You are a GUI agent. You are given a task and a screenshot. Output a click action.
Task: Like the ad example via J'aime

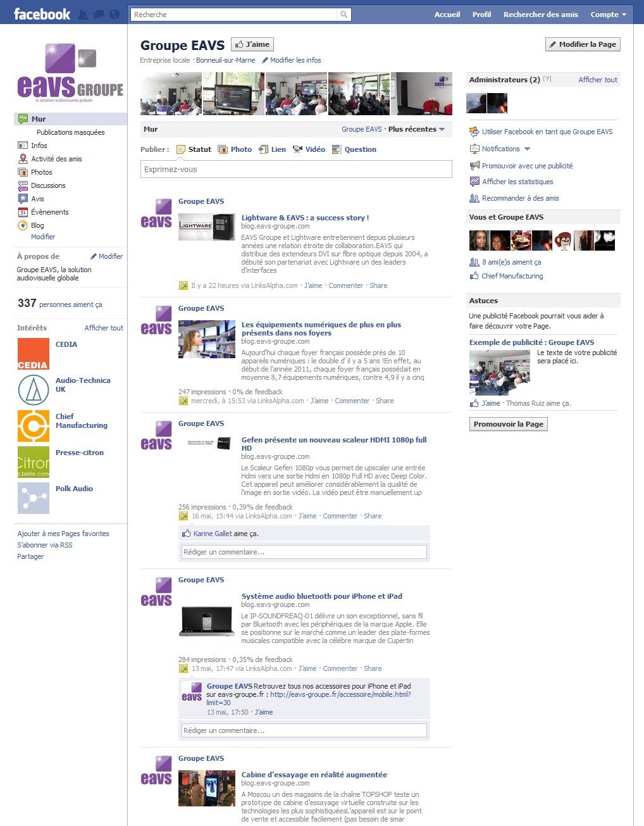point(490,403)
